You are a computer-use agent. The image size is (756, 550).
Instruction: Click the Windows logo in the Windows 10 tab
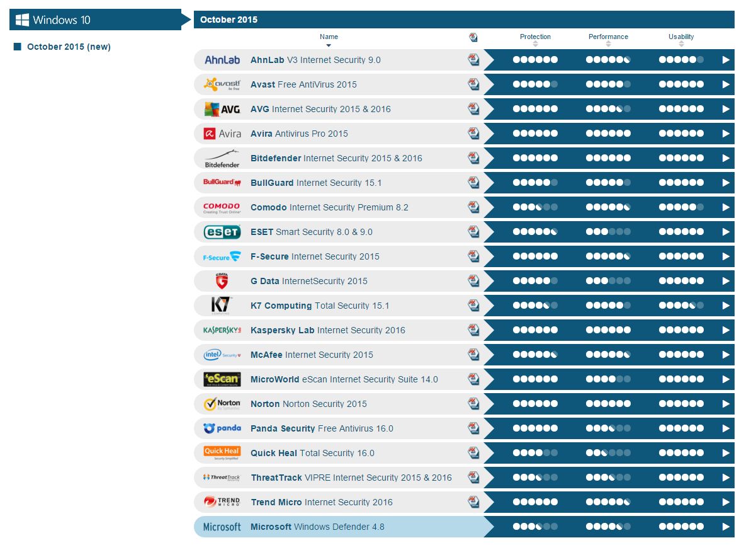tap(23, 20)
